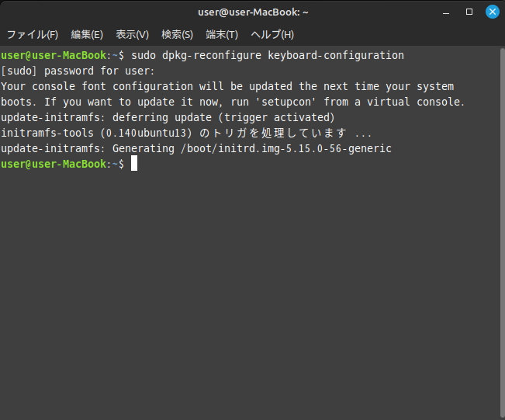Click the window title user@user-MacBook: ~
The image size is (505, 420).
pos(253,12)
